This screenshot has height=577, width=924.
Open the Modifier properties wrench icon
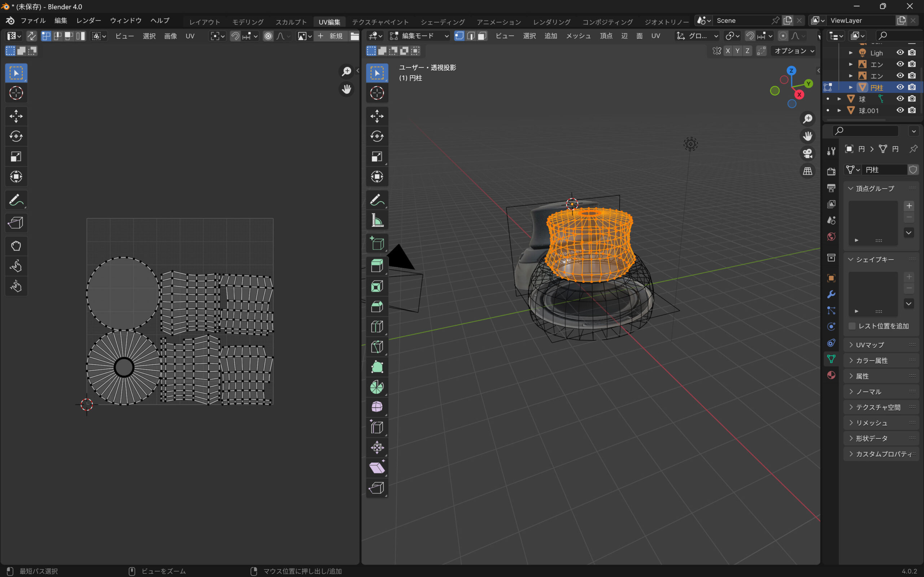pos(831,294)
